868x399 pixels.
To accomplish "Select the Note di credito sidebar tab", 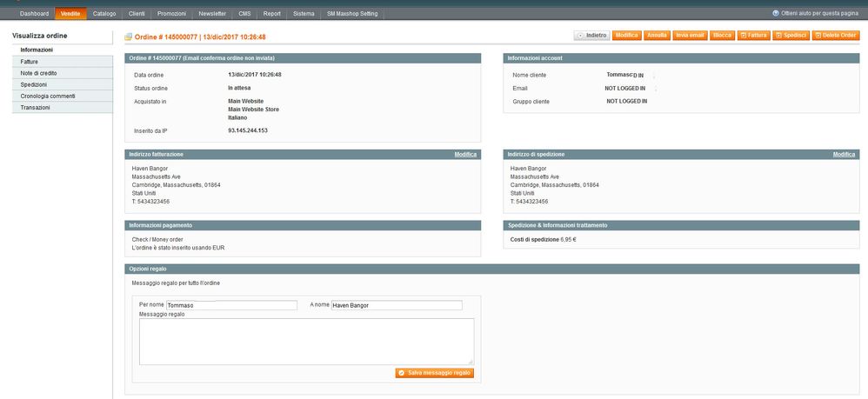I will point(62,73).
